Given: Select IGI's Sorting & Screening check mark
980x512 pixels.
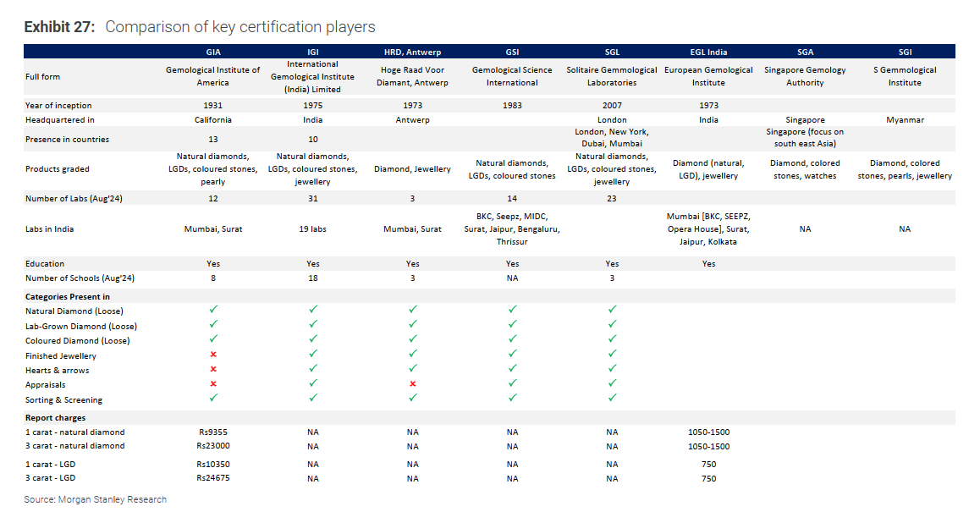Looking at the screenshot, I should [x=313, y=398].
